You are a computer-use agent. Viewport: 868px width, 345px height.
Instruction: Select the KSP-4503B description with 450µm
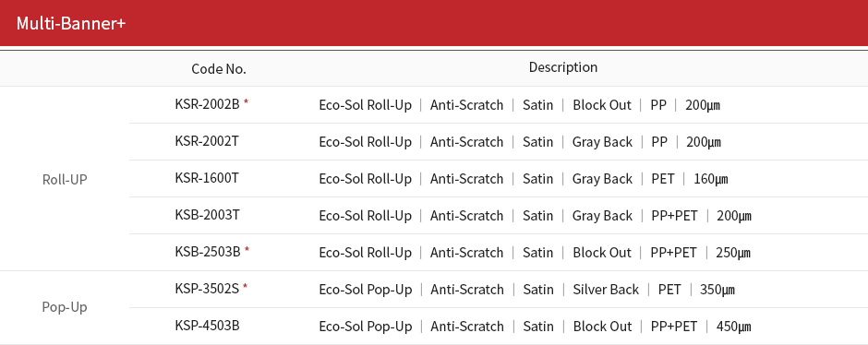click(535, 327)
